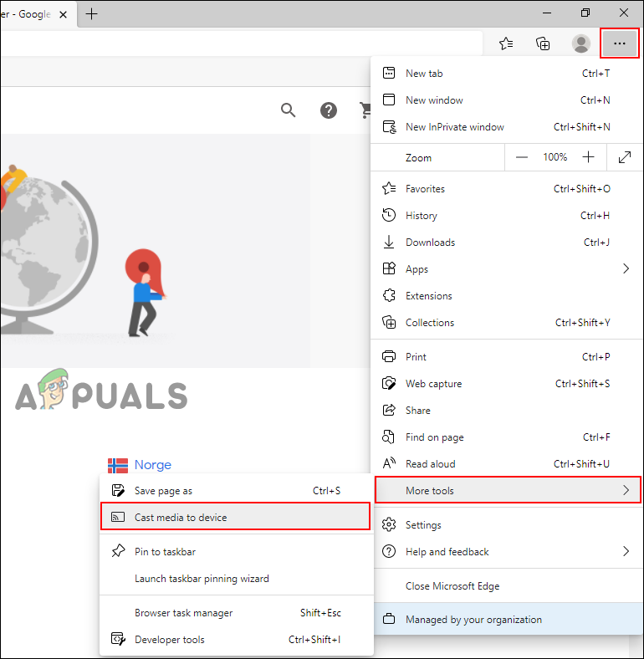The image size is (644, 659).
Task: Minimize the Edge window
Action: tap(546, 13)
